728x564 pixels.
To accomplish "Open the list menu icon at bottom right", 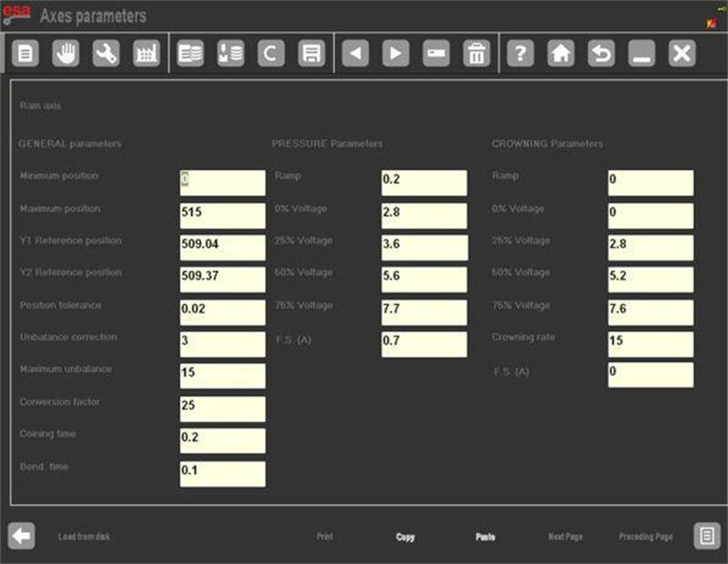I will point(707,536).
